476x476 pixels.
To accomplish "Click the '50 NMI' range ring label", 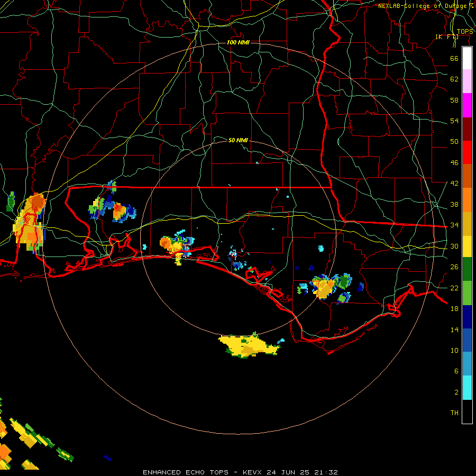I will click(x=238, y=140).
